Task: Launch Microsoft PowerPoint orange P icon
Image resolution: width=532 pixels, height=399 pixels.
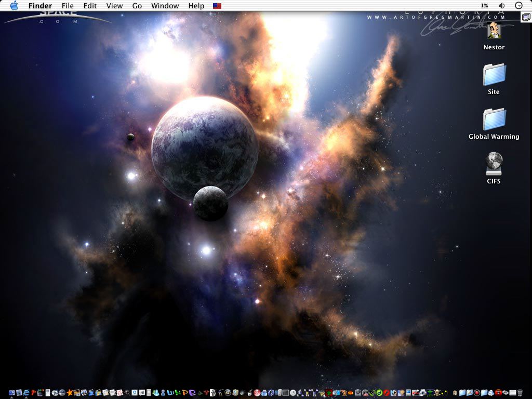Action: 185,393
